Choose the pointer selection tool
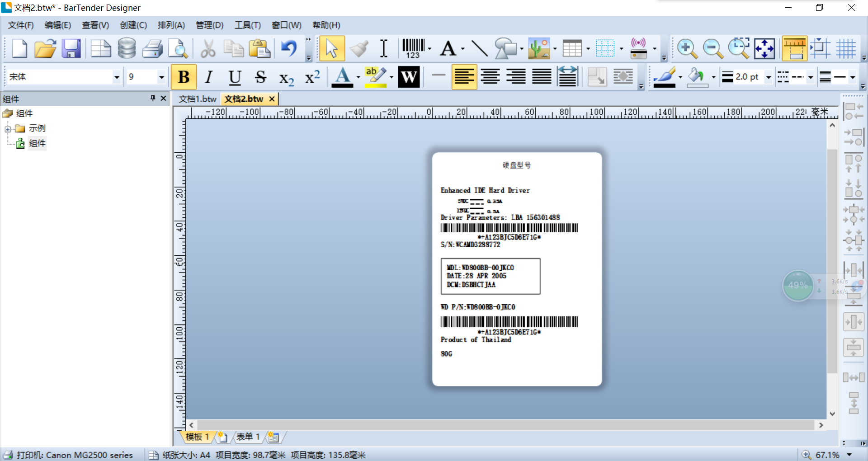Image resolution: width=868 pixels, height=461 pixels. pos(332,48)
